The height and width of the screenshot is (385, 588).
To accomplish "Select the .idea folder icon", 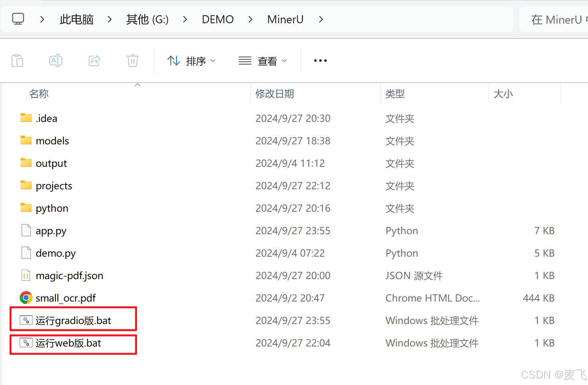I will tap(26, 118).
